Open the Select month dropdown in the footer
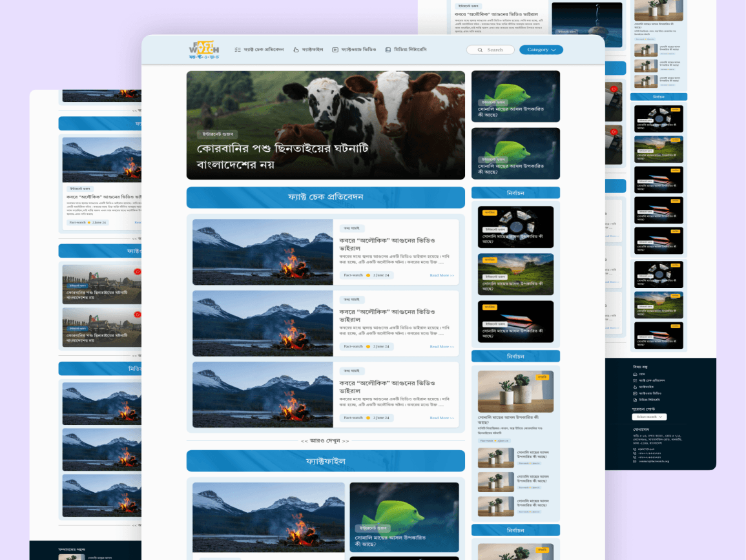This screenshot has width=746, height=560. [649, 417]
